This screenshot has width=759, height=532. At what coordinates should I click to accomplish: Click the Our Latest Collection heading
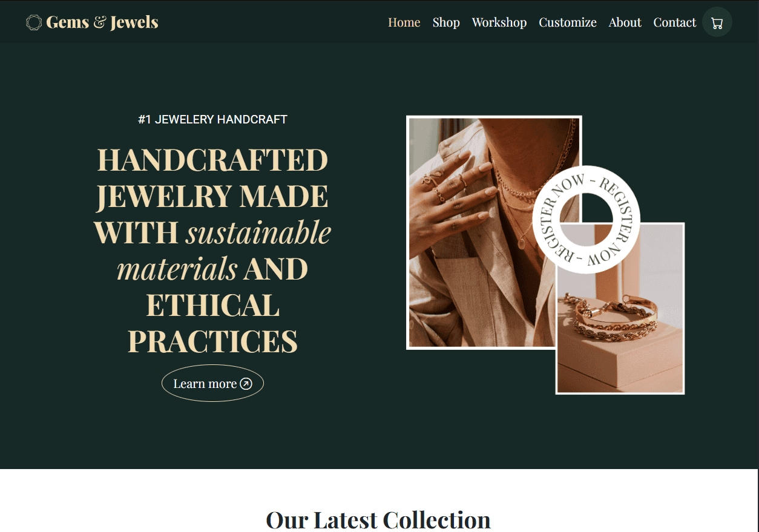coord(378,520)
